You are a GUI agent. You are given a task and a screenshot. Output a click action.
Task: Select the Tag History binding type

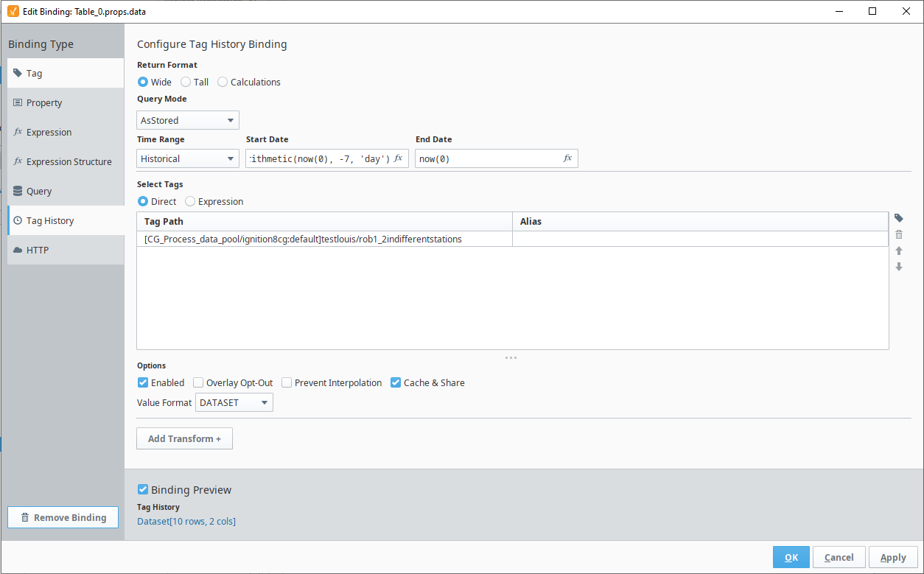66,220
